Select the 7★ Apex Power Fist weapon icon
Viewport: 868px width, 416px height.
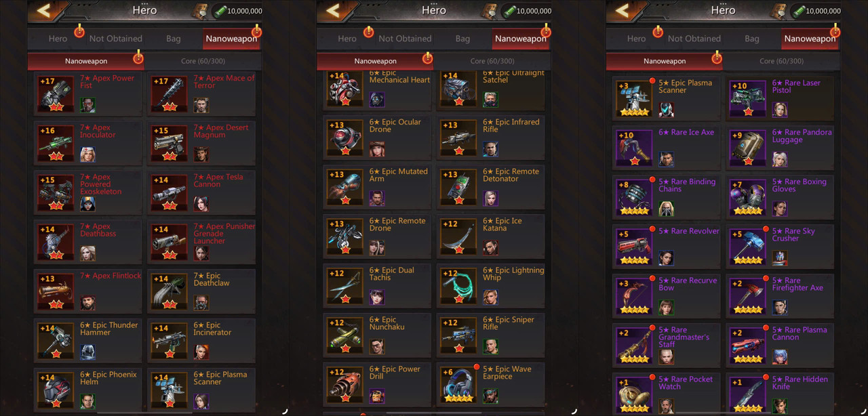tap(56, 93)
